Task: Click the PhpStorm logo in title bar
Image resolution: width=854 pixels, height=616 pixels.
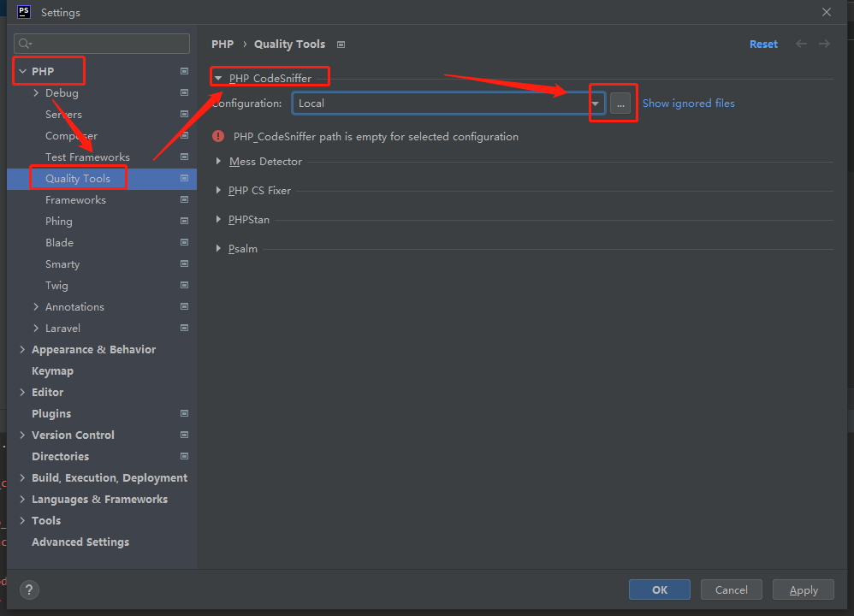Action: pos(24,11)
